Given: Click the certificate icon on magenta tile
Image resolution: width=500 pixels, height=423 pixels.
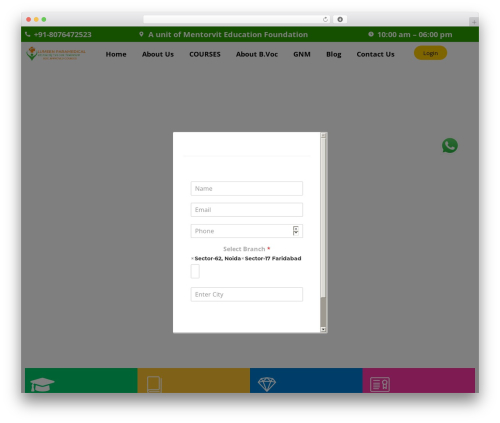Looking at the screenshot, I should pos(380,384).
